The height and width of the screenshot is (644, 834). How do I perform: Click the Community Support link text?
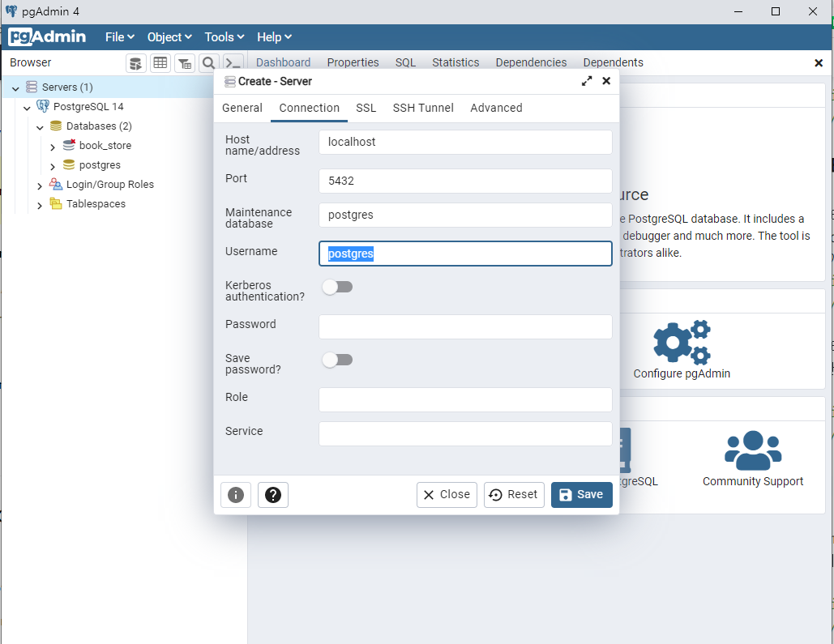click(x=753, y=481)
